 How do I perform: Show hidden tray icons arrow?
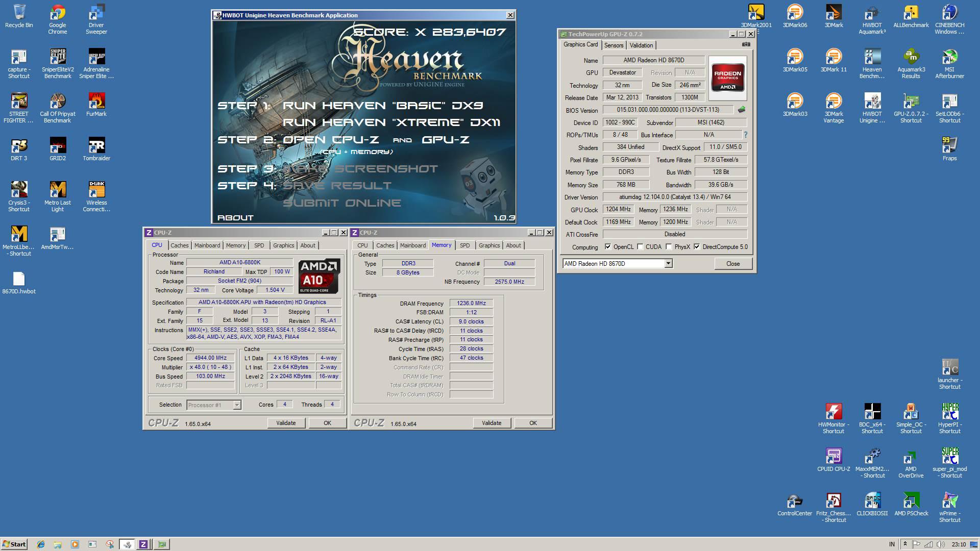tap(905, 544)
